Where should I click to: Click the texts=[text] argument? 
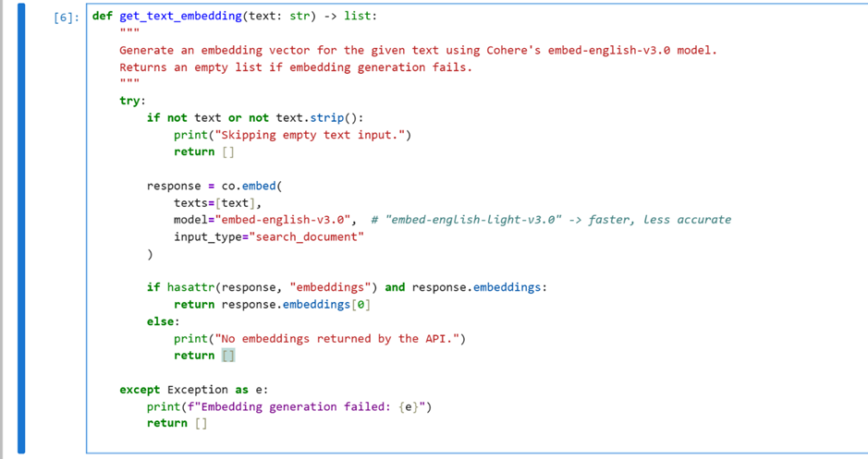[x=217, y=202]
